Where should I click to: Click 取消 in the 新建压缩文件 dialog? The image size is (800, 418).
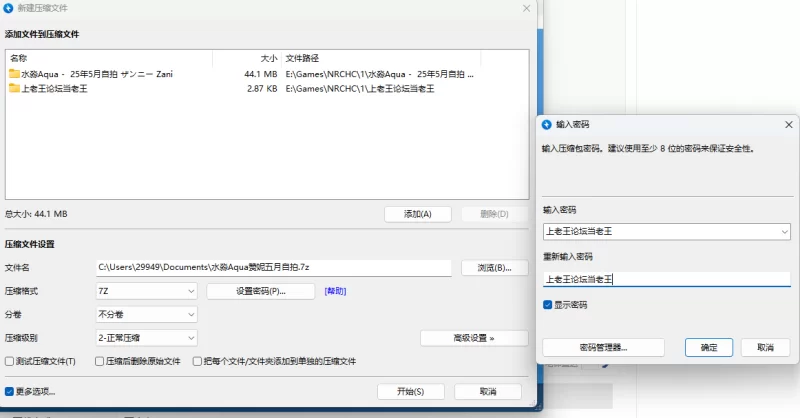pyautogui.click(x=488, y=391)
